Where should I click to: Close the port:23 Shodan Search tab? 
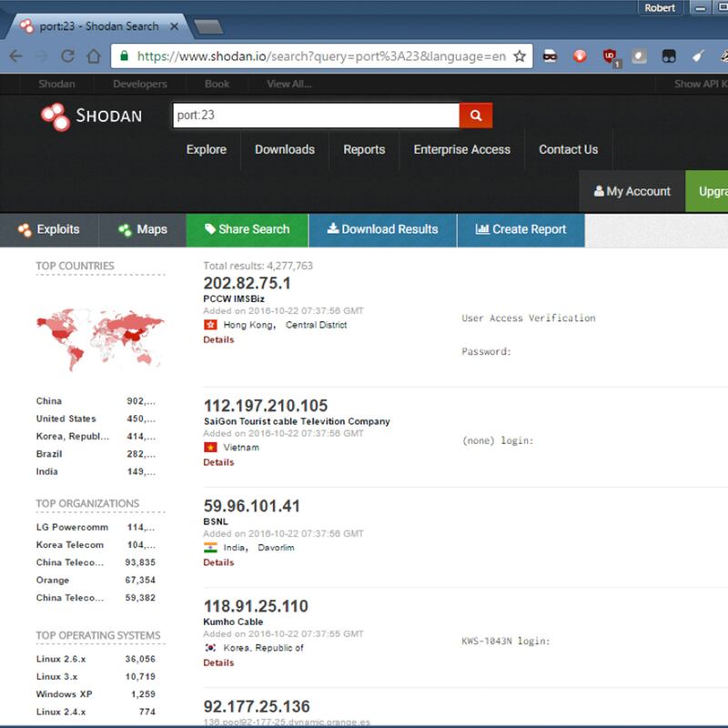click(x=176, y=26)
